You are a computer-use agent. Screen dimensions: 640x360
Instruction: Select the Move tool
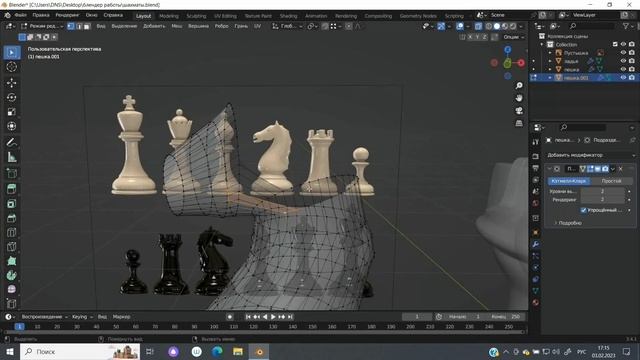(11, 82)
